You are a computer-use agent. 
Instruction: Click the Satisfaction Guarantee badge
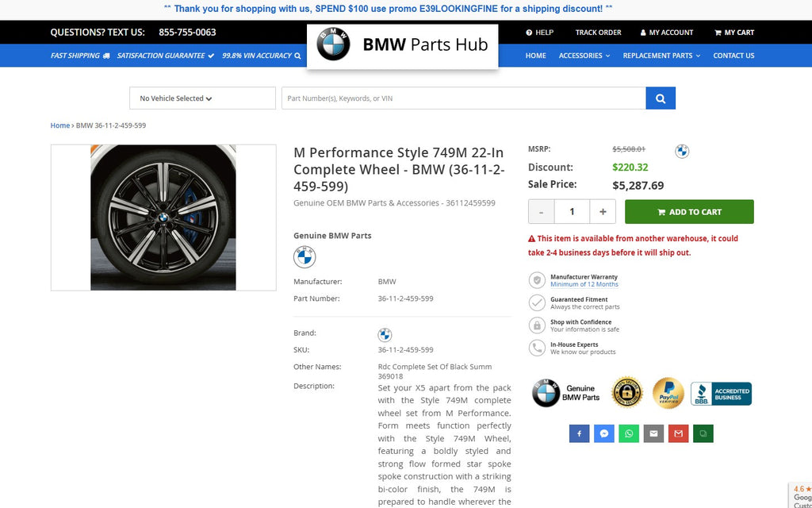click(166, 56)
